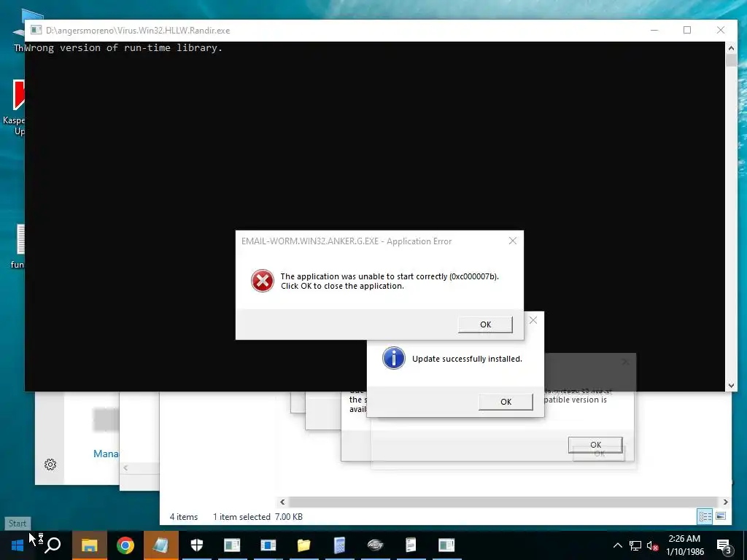This screenshot has height=560, width=747.
Task: Click the console vertical scrollbar thumb
Action: 731,61
